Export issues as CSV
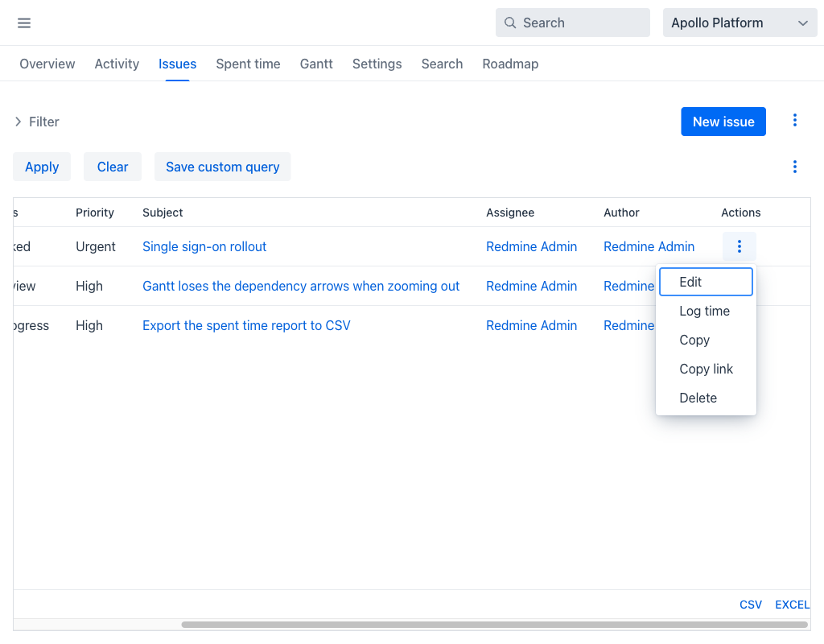Viewport: 824px width, 644px height. point(751,605)
